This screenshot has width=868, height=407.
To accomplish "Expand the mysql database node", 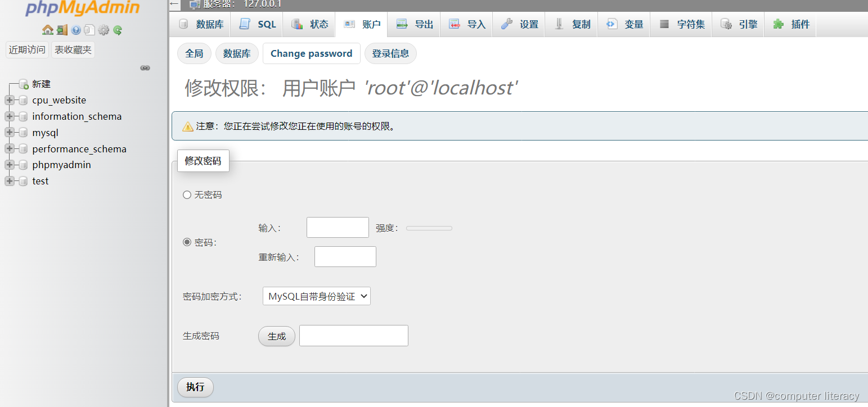I will click(9, 133).
